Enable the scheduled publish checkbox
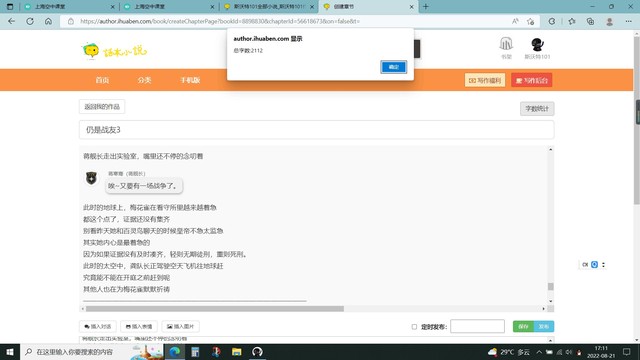This screenshot has height=360, width=640. pyautogui.click(x=414, y=327)
